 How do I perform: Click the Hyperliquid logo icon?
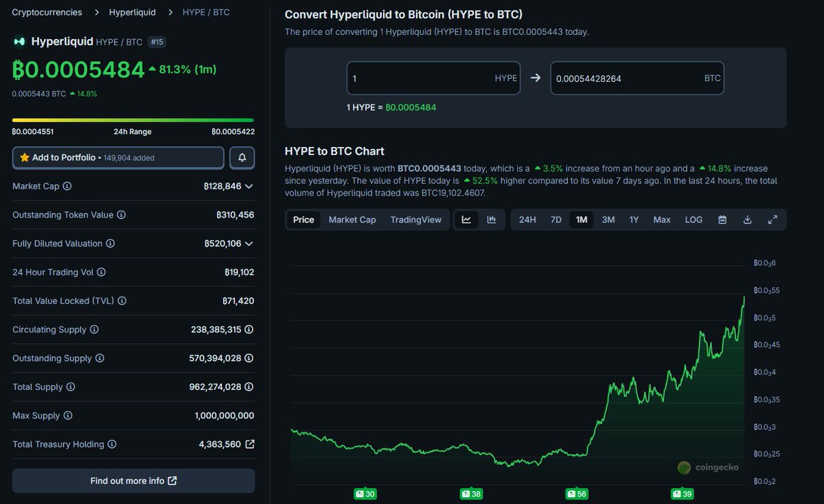[x=19, y=42]
